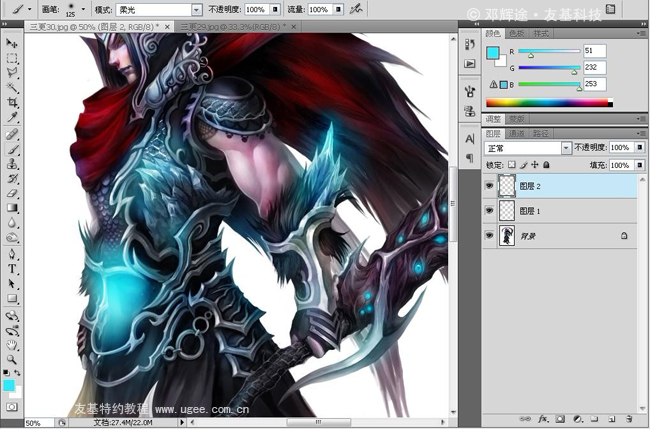
Task: Select the Rectangle shape tool
Action: click(12, 298)
